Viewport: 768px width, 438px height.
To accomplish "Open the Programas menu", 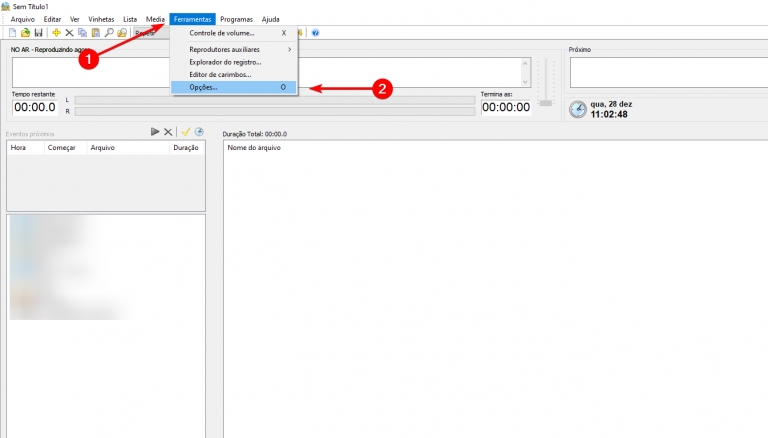I will (236, 19).
